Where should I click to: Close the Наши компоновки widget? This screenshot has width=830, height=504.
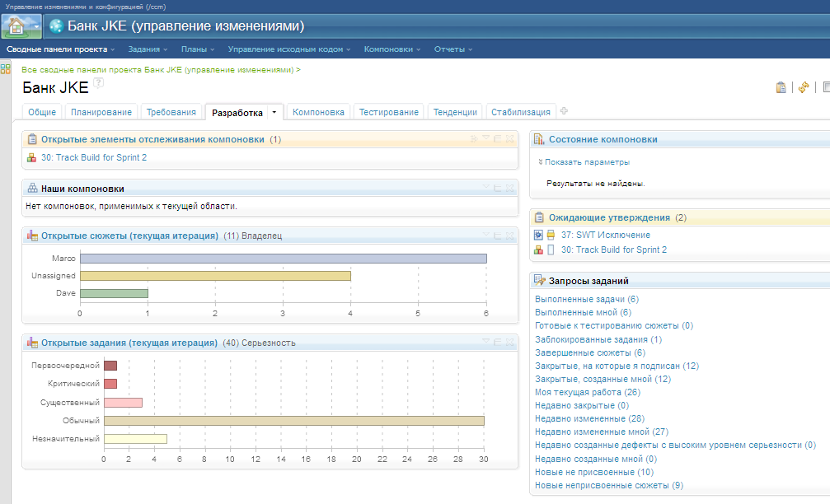click(509, 188)
